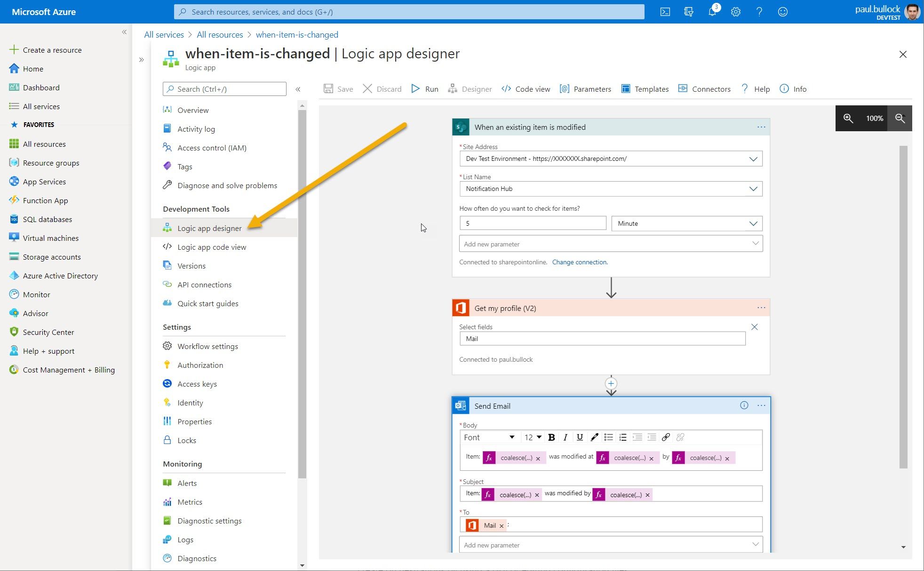Screen dimensions: 924x571
Task: Toggle bold formatting in email body
Action: coord(551,437)
